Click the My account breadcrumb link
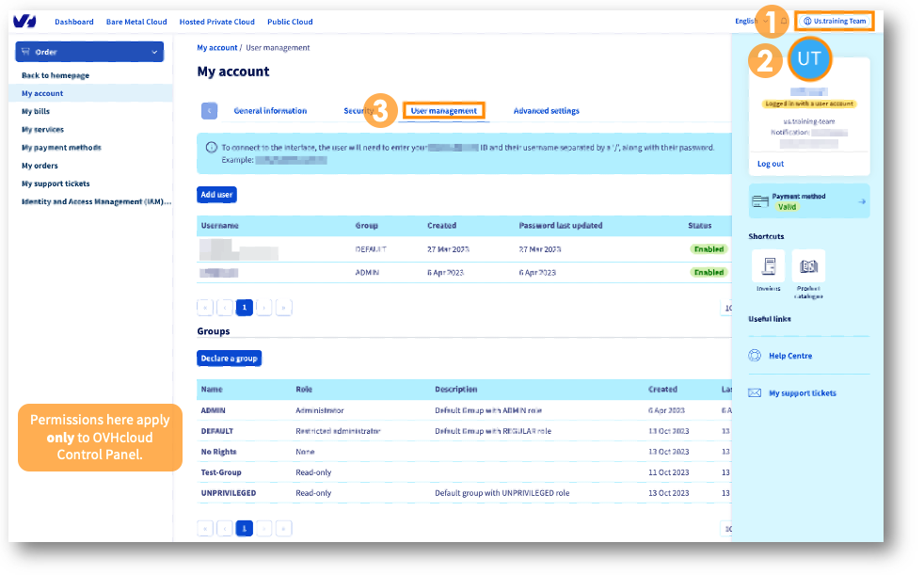Viewport: 924px width, 575px height. [x=216, y=48]
